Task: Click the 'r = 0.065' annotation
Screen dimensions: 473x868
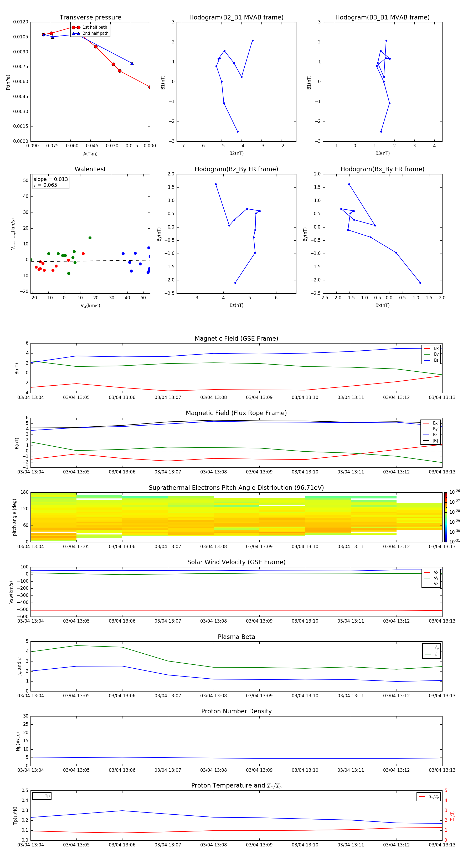Action: pos(45,185)
